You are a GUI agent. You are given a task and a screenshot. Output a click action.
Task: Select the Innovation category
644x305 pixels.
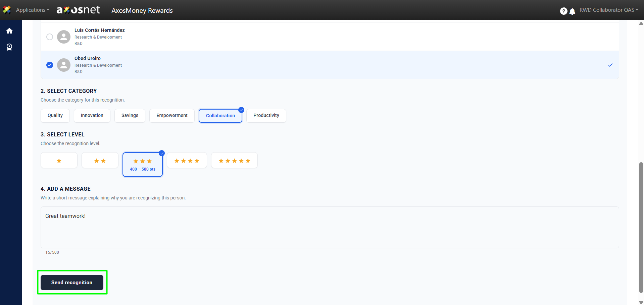(92, 116)
